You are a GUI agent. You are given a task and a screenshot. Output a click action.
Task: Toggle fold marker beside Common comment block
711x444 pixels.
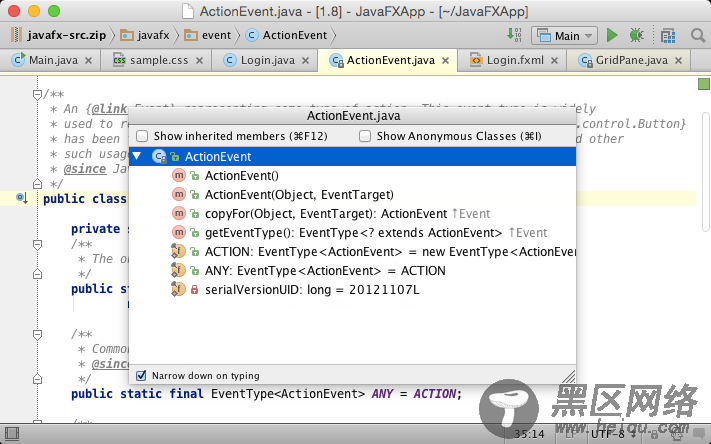click(x=37, y=335)
